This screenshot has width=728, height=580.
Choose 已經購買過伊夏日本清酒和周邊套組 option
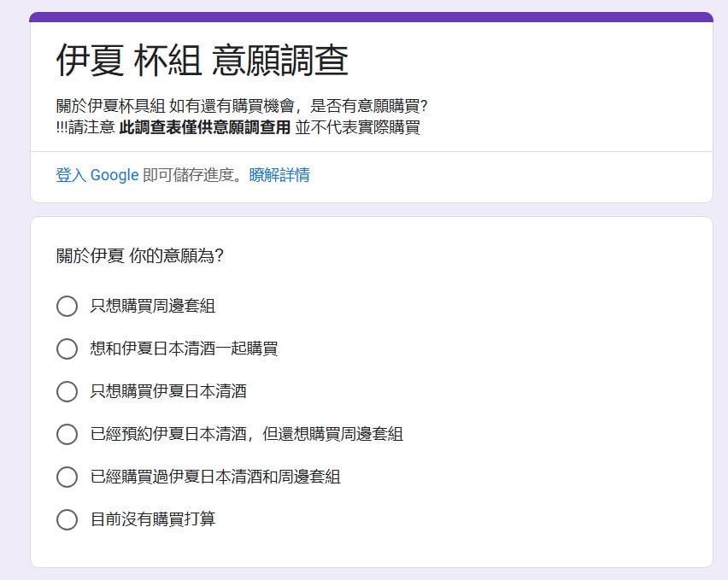point(67,477)
